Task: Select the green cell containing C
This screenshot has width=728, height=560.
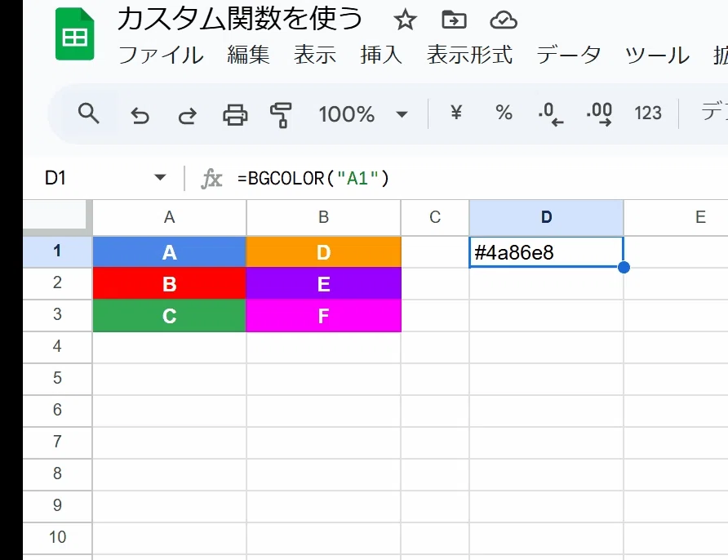Action: (x=170, y=315)
